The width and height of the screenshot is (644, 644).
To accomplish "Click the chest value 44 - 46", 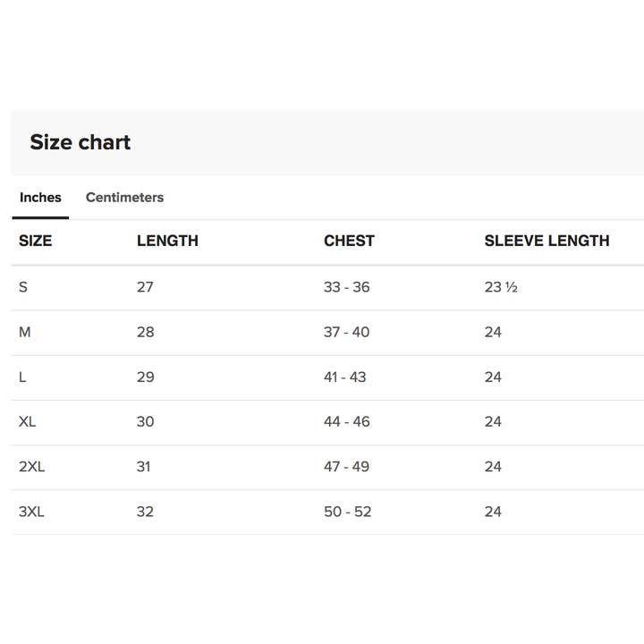I will [346, 421].
